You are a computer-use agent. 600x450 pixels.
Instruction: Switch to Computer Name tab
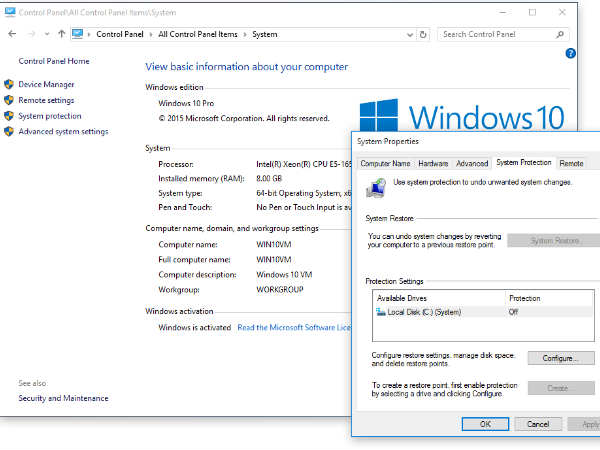385,163
